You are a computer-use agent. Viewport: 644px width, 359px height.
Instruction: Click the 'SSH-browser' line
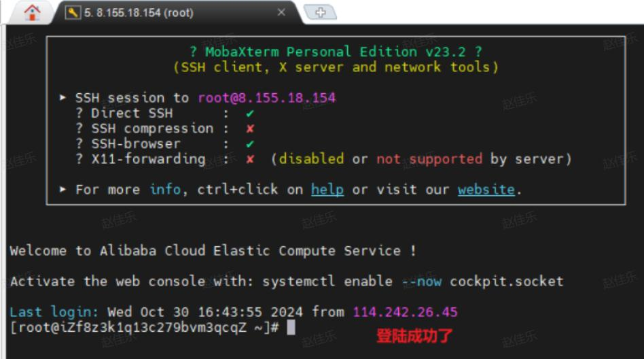[x=165, y=143]
